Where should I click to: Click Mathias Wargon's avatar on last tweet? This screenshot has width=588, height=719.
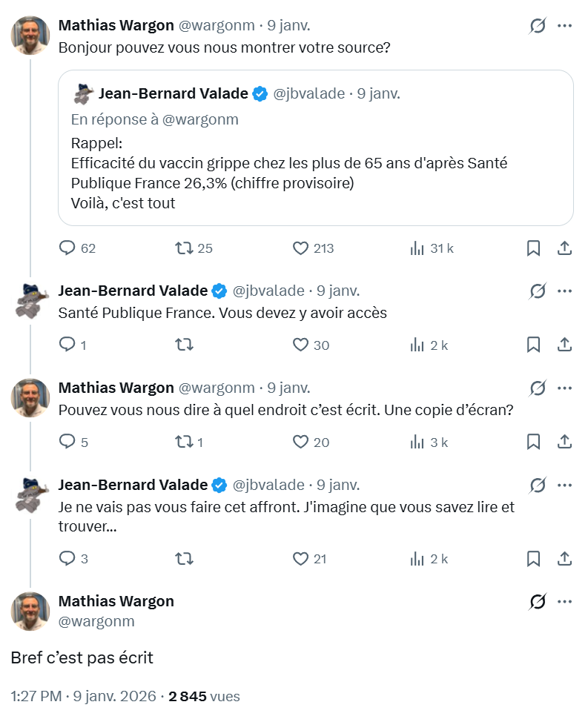(31, 612)
